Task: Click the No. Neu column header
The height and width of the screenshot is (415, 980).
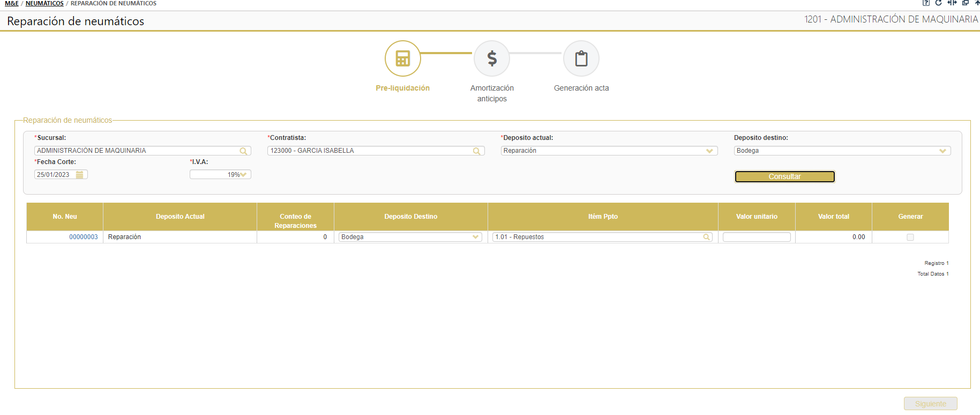Action: click(x=65, y=217)
